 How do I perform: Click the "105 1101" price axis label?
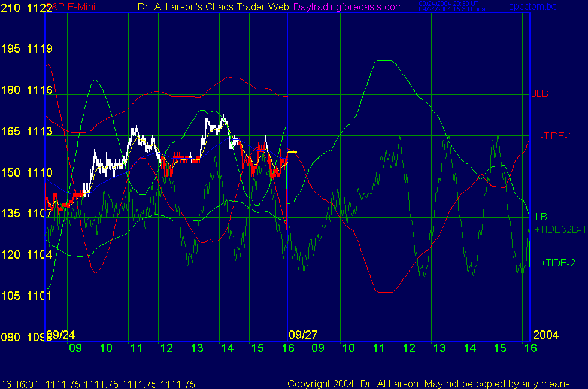tap(26, 296)
